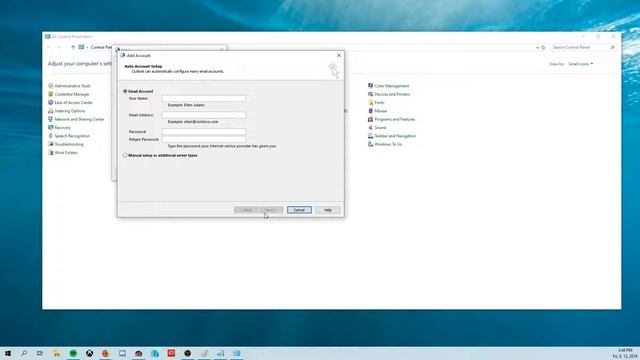
Task: Go up one level in Control Panel
Action: tap(73, 47)
